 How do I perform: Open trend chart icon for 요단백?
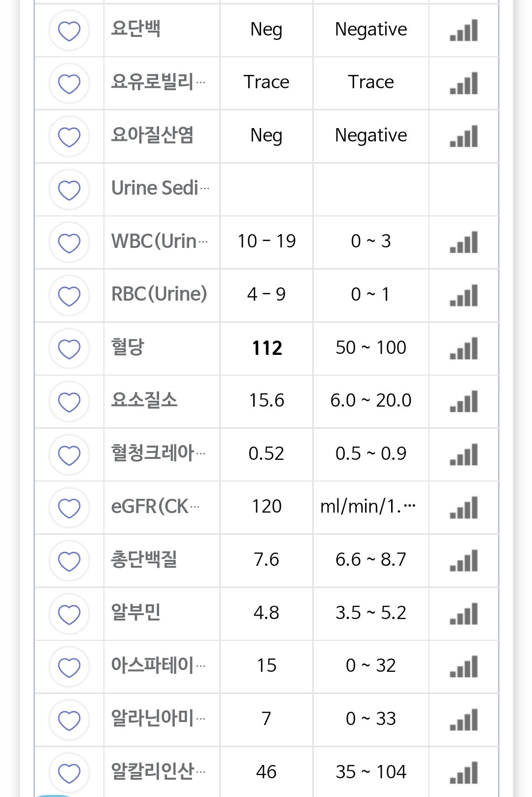point(464,31)
